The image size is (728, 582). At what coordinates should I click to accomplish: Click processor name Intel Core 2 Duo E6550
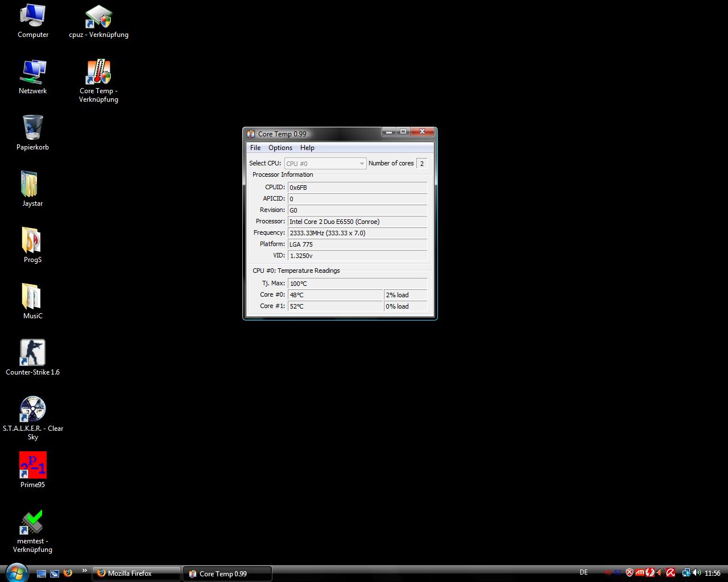(357, 222)
